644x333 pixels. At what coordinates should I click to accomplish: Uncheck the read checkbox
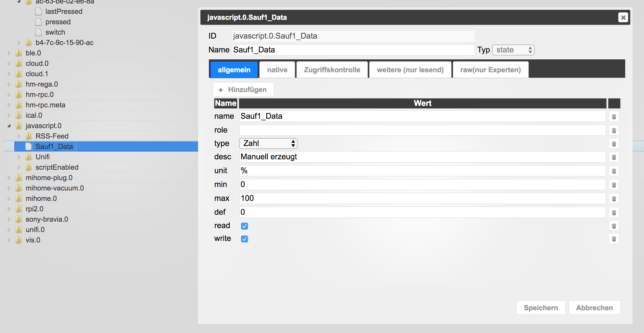(x=244, y=226)
